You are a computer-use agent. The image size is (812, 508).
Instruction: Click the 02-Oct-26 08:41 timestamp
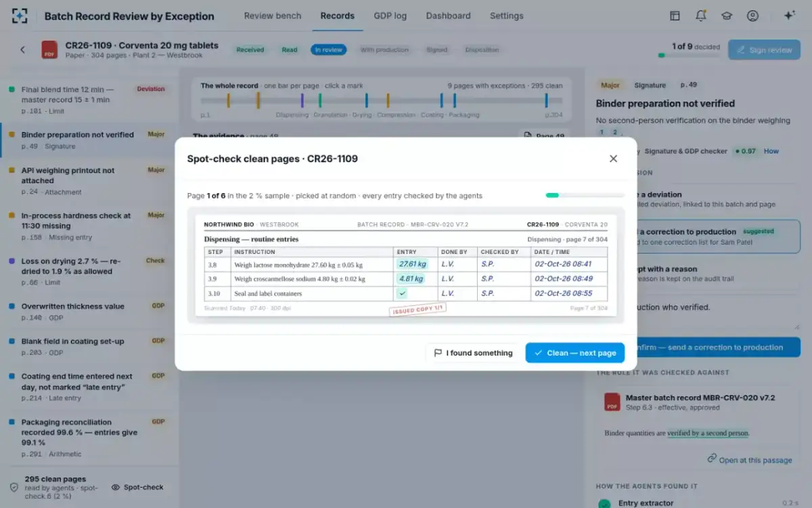point(563,264)
